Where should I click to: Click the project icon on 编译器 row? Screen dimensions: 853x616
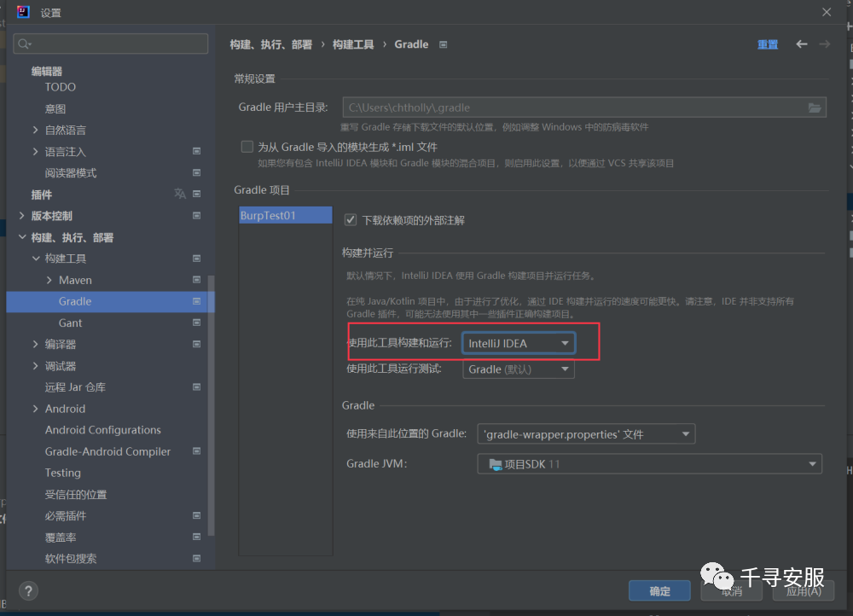pyautogui.click(x=197, y=344)
